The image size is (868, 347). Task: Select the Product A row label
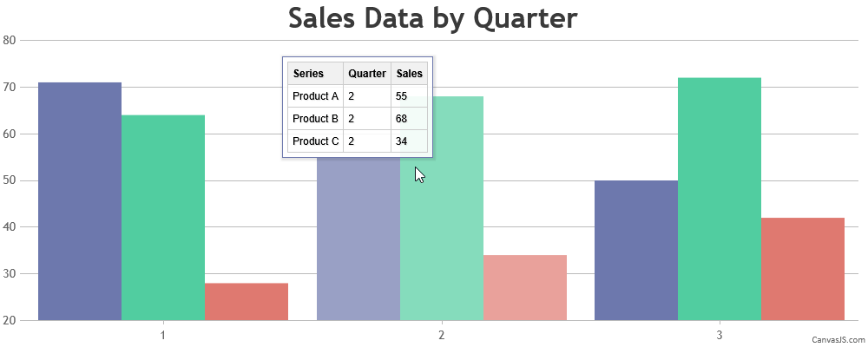[315, 96]
